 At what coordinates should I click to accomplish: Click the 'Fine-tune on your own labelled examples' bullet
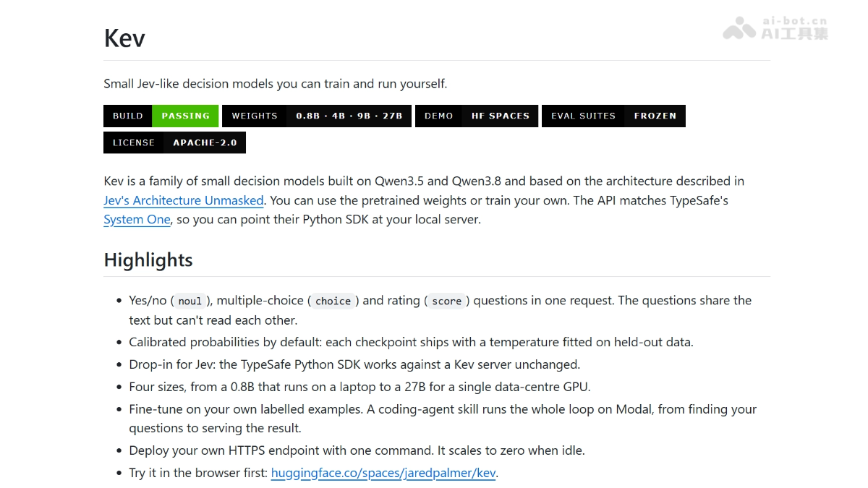(443, 419)
